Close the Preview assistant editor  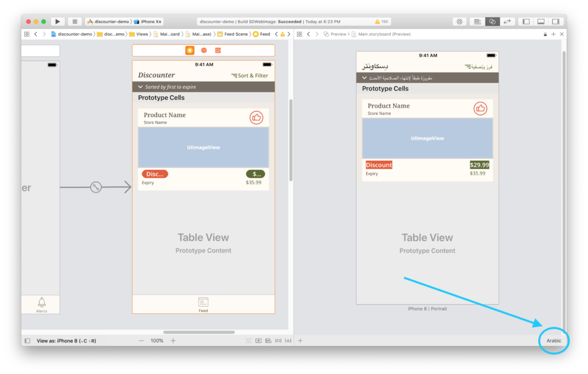(562, 34)
